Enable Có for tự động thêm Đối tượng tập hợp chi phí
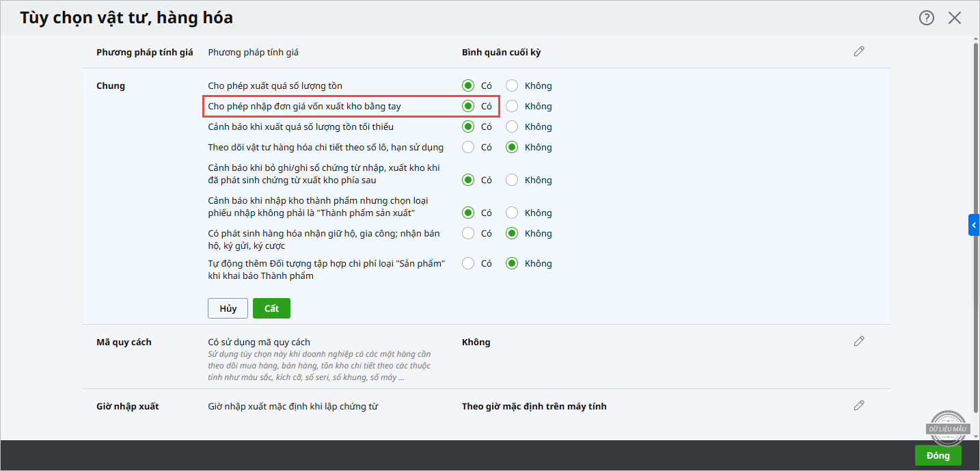This screenshot has height=471, width=980. tap(468, 263)
